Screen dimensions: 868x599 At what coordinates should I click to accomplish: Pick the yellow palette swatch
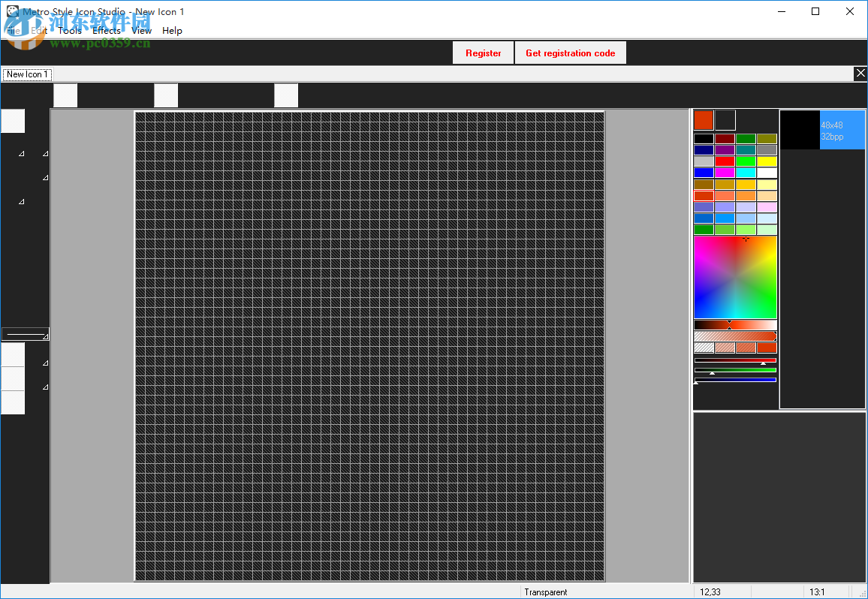(x=767, y=161)
